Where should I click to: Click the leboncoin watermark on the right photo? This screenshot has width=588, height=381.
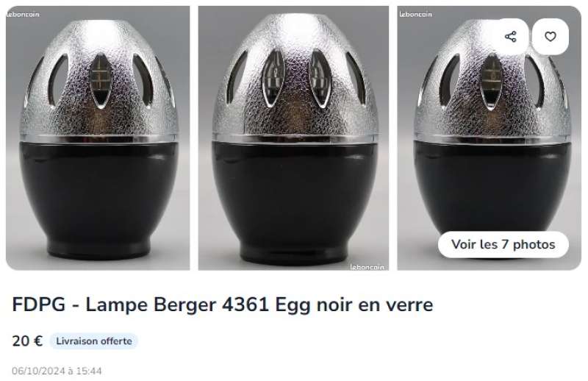[x=415, y=14]
